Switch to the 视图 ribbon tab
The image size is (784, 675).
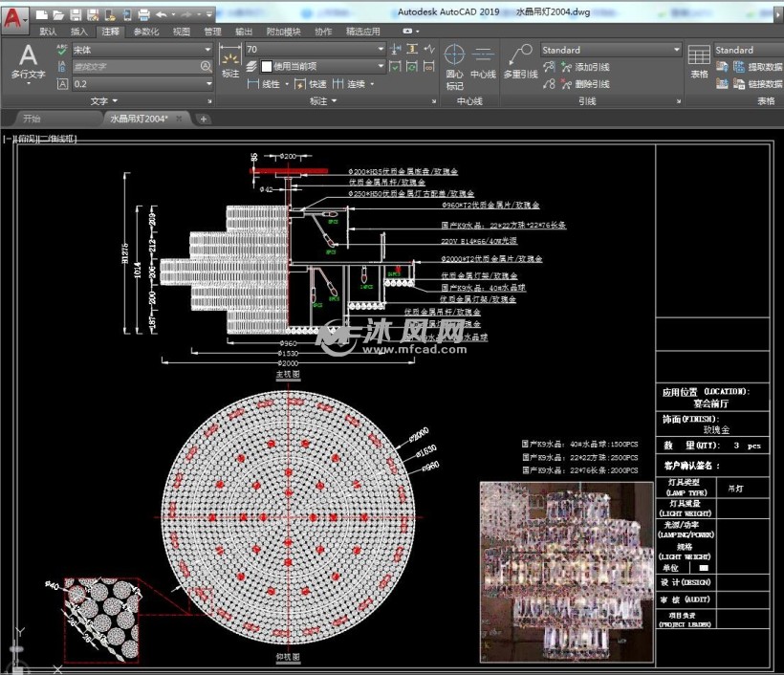(182, 32)
